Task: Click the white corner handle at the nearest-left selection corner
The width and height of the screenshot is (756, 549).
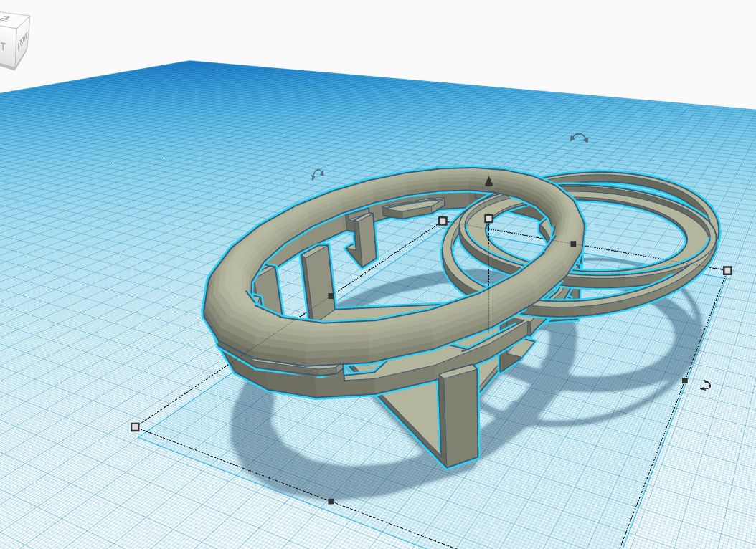Action: click(135, 427)
